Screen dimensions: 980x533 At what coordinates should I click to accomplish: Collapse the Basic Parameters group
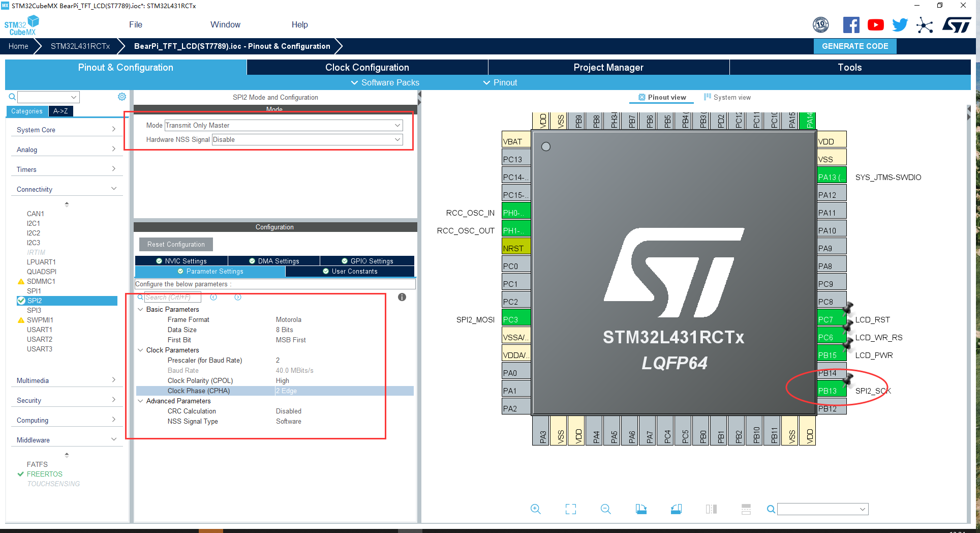pos(140,309)
